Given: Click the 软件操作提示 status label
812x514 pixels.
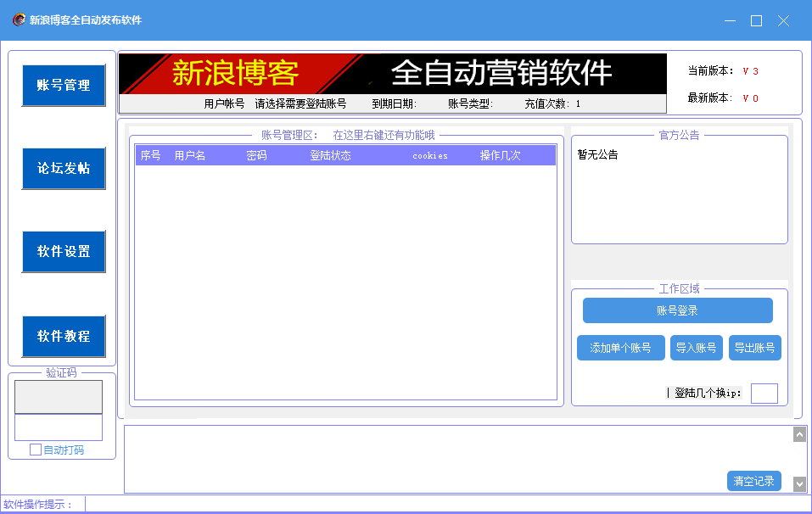Looking at the screenshot, I should pyautogui.click(x=37, y=505).
